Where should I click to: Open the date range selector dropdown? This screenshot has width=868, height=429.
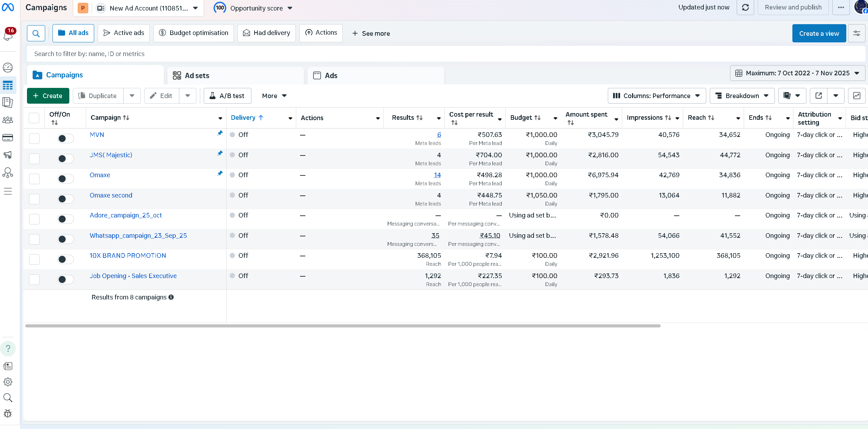pos(798,73)
